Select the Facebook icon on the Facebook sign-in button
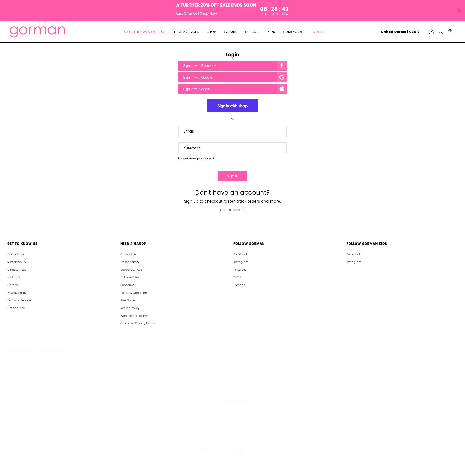 pyautogui.click(x=282, y=65)
